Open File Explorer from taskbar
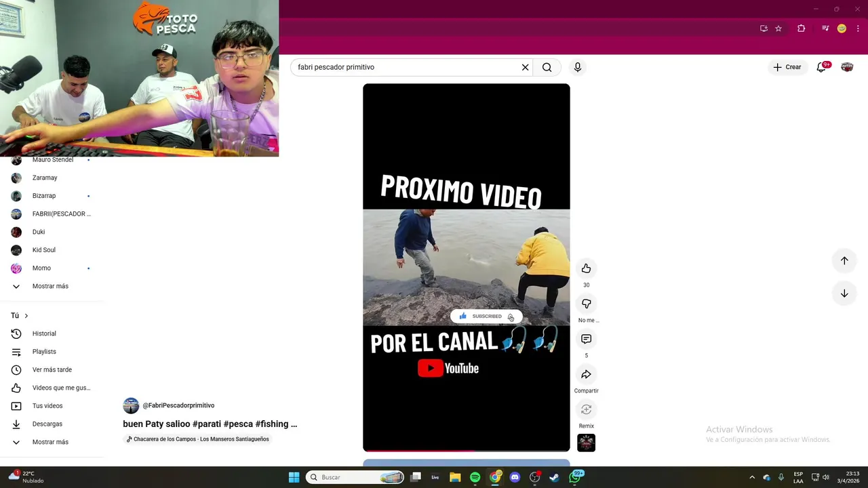Screen dimensions: 868x488 click(x=455, y=477)
